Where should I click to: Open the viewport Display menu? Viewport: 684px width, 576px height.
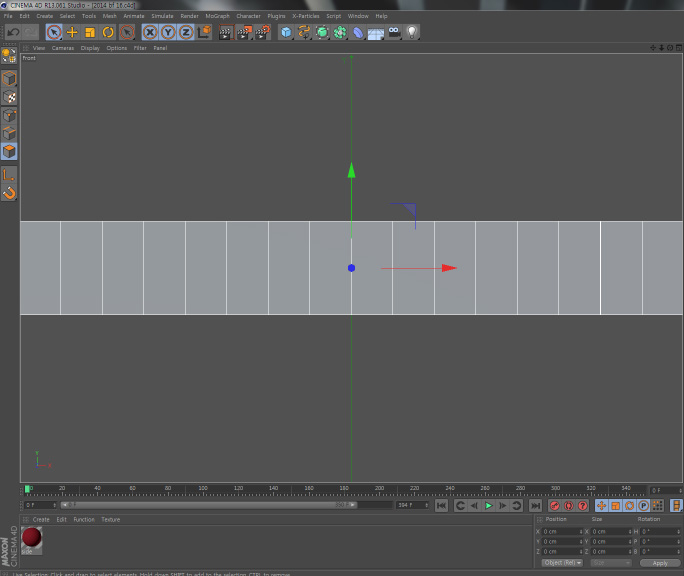tap(90, 48)
